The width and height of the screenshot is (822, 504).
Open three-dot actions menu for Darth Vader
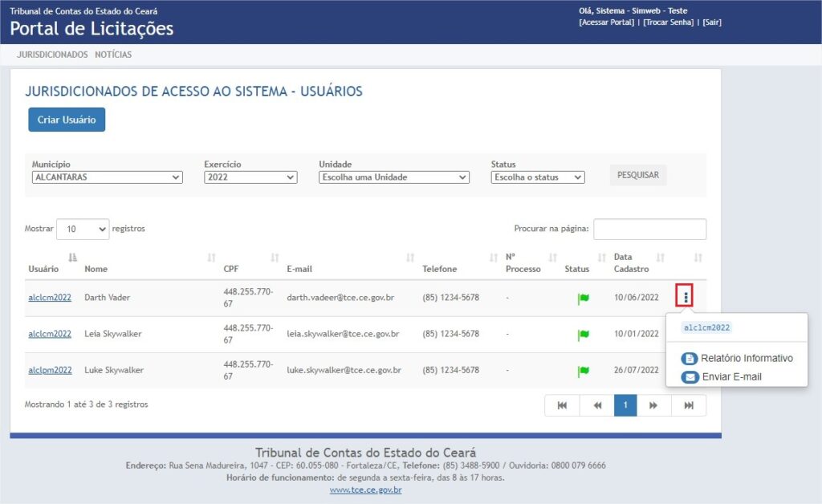685,297
